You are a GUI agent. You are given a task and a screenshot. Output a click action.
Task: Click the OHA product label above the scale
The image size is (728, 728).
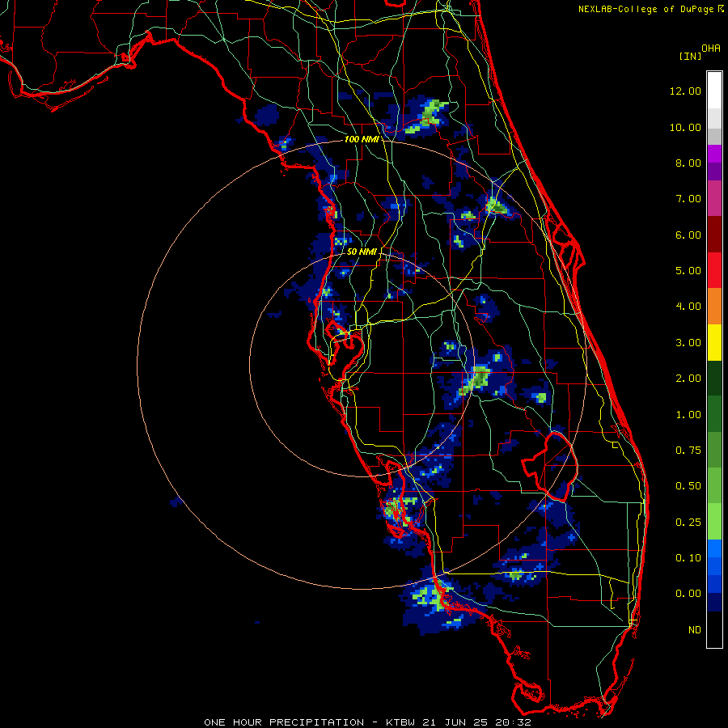(x=711, y=49)
